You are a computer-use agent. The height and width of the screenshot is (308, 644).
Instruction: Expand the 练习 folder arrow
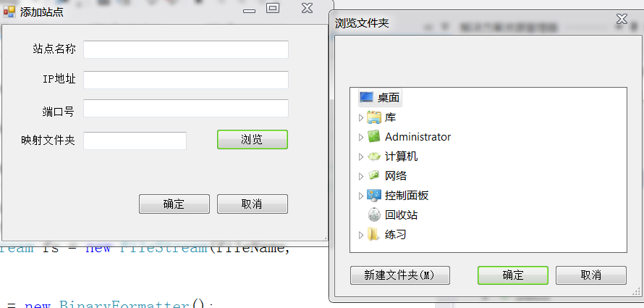pyautogui.click(x=361, y=235)
